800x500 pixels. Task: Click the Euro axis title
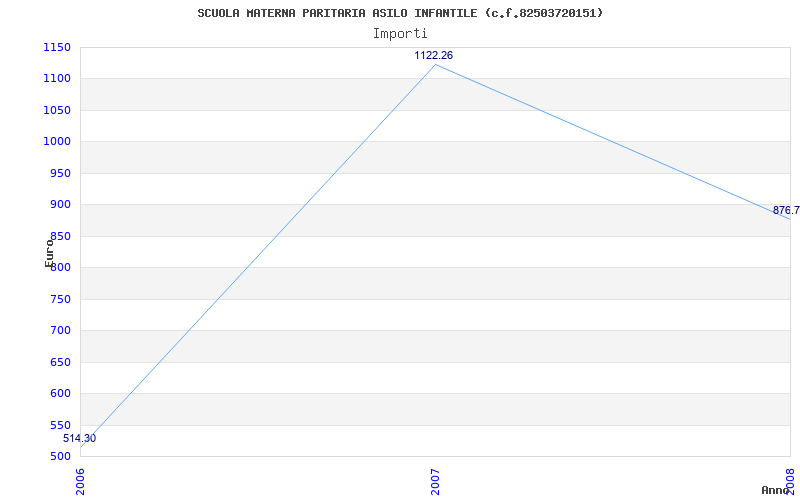coord(49,253)
